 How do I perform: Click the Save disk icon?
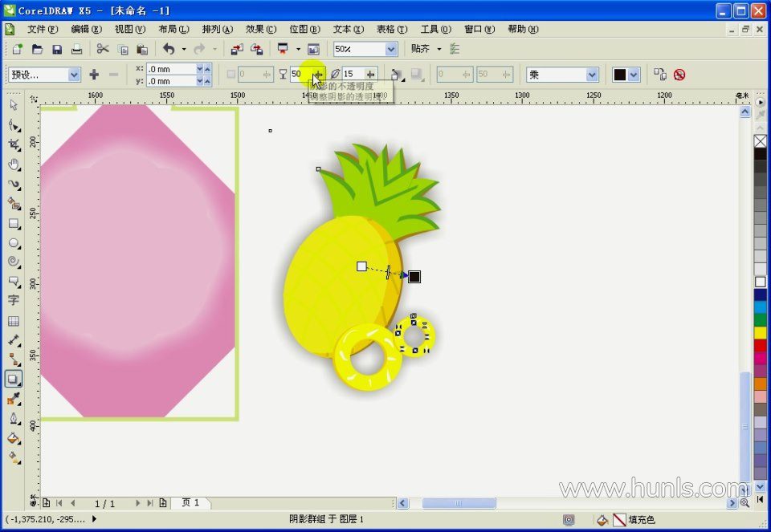coord(57,50)
